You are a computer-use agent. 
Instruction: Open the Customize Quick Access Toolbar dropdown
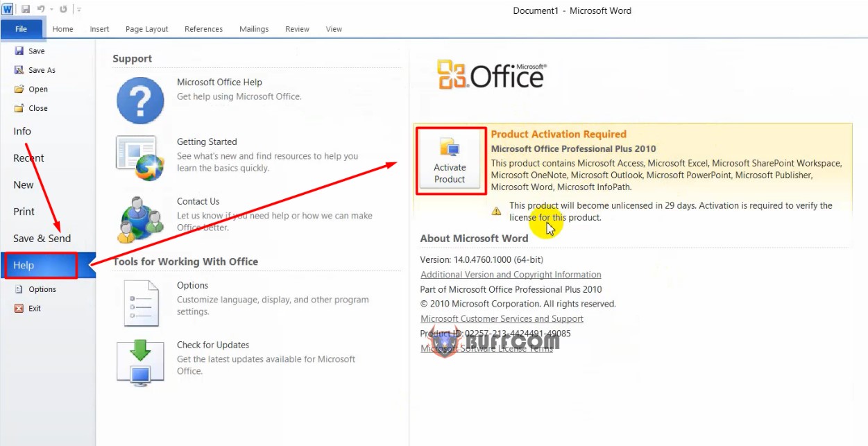pyautogui.click(x=79, y=10)
